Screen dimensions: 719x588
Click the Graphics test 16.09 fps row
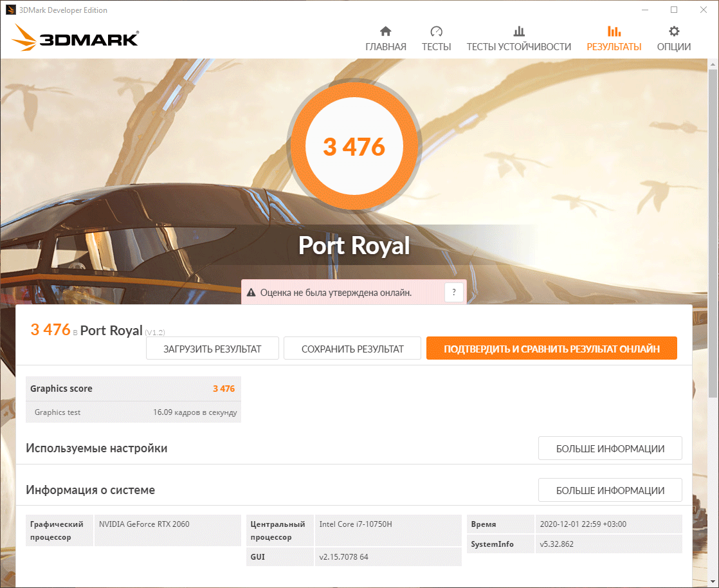(x=133, y=412)
